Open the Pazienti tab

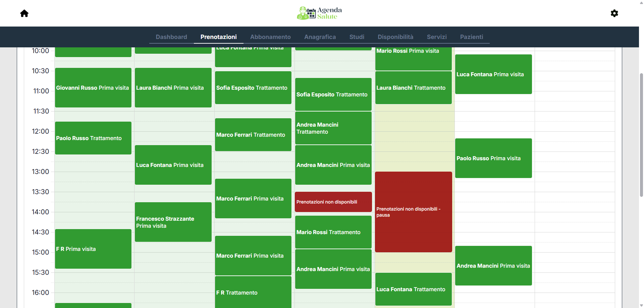click(472, 37)
